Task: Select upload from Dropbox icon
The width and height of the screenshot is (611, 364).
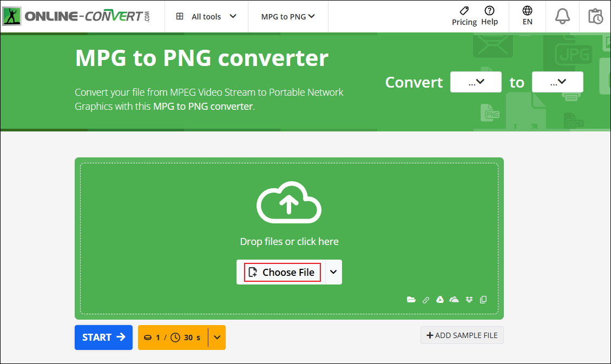Action: [469, 299]
